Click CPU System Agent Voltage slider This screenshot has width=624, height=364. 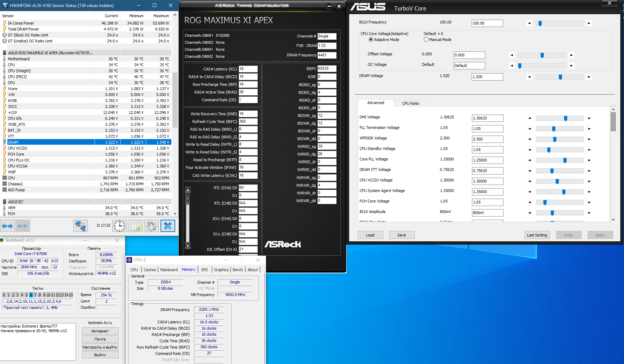(560, 192)
